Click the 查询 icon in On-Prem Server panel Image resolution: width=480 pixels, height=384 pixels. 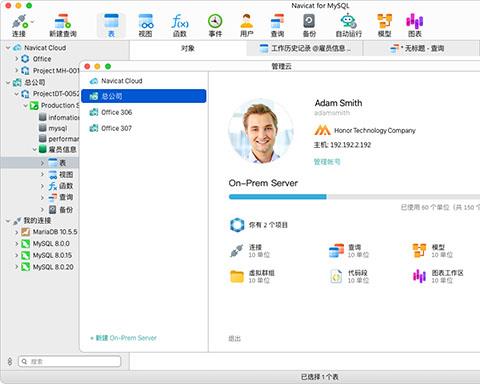point(336,251)
